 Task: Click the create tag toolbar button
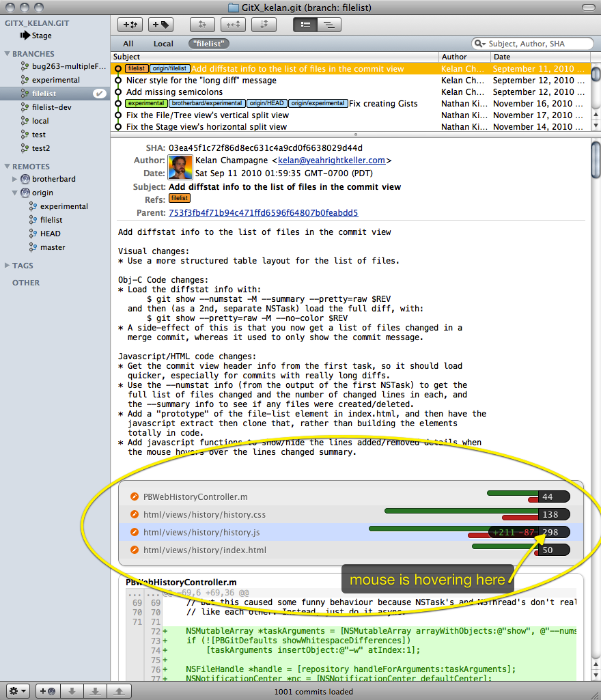160,25
